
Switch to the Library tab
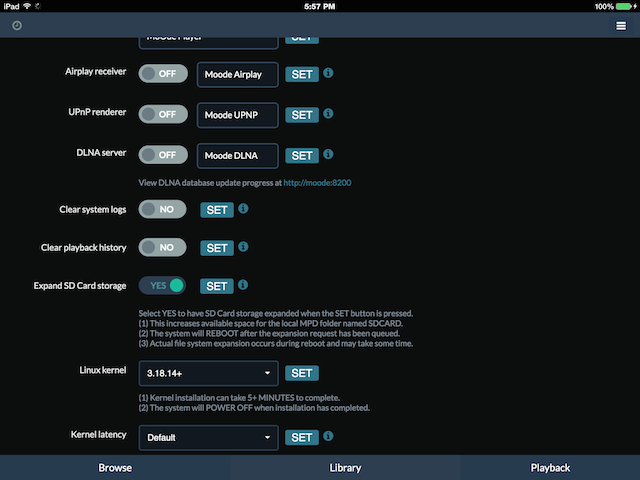pyautogui.click(x=345, y=468)
